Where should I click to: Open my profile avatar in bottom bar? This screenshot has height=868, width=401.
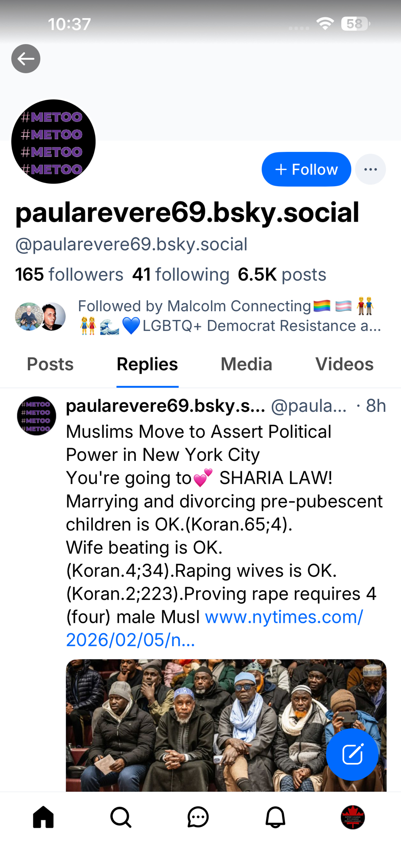352,817
